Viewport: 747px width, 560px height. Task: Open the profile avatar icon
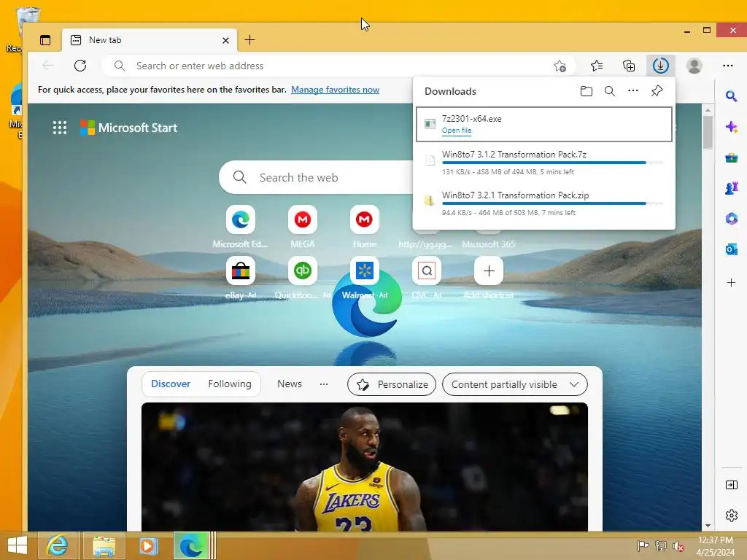(x=694, y=66)
